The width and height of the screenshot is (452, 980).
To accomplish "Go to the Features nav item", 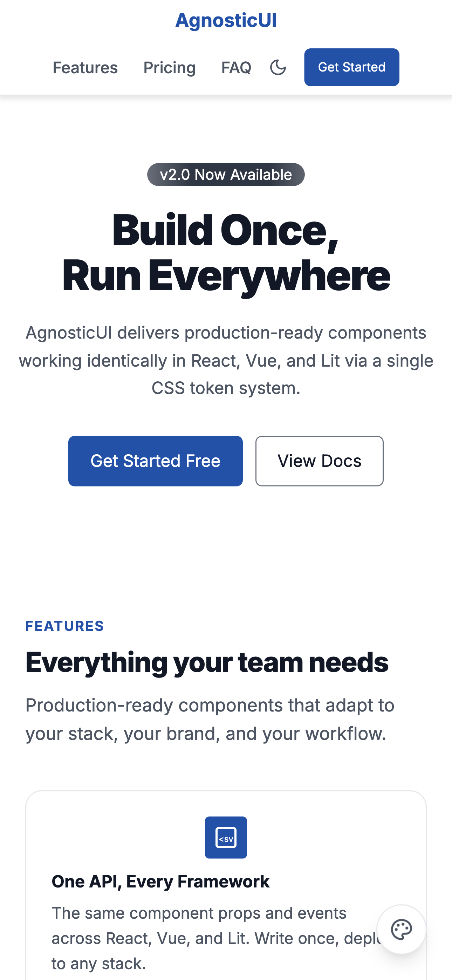I will (x=85, y=68).
